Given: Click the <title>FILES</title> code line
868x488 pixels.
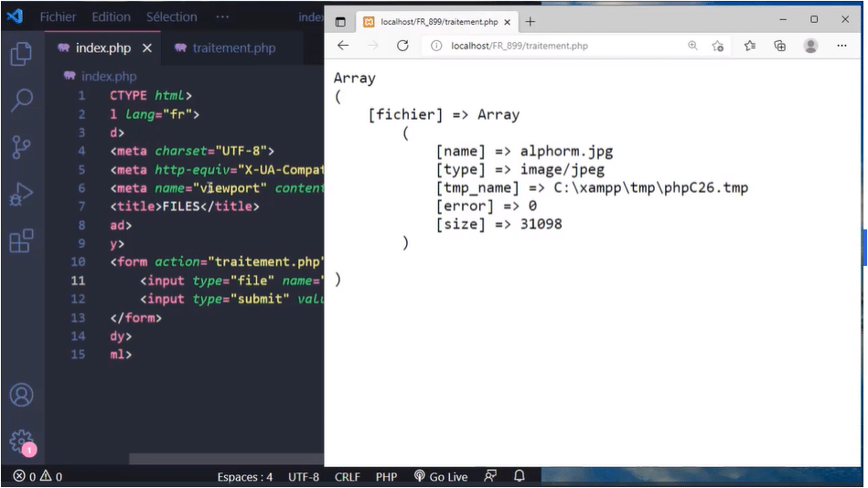Looking at the screenshot, I should click(x=185, y=207).
